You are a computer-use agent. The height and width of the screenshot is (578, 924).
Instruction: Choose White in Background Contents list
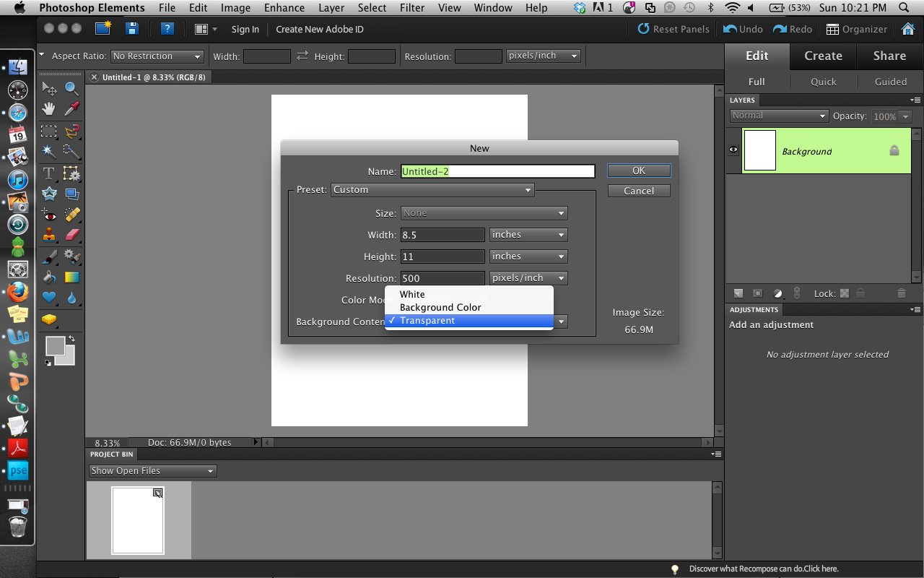(x=469, y=294)
